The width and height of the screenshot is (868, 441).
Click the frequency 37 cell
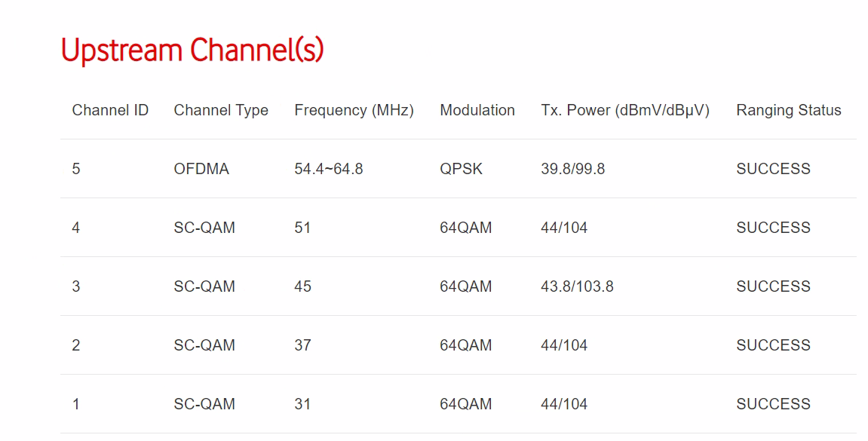point(302,345)
